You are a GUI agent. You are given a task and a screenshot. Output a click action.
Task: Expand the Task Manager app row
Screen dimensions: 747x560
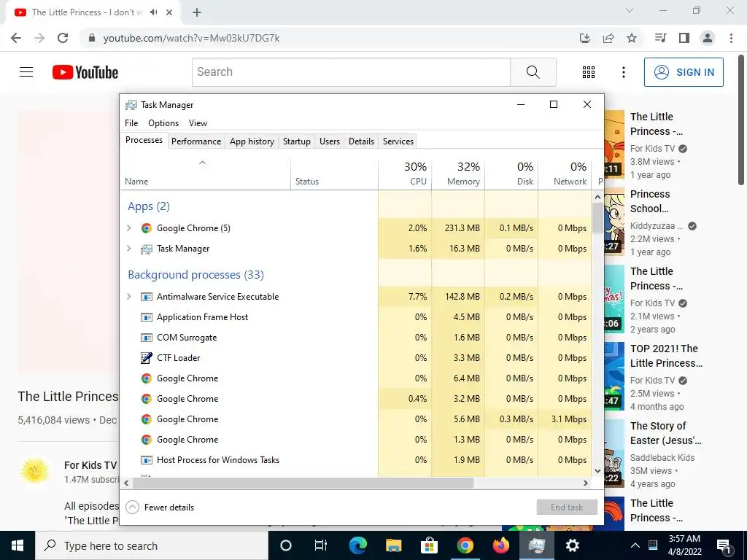point(128,249)
